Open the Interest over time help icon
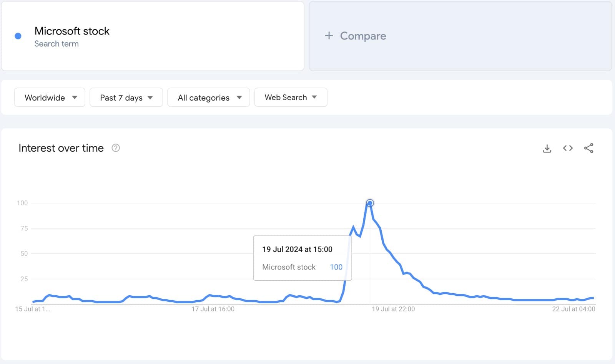Image resolution: width=615 pixels, height=364 pixels. (x=116, y=148)
